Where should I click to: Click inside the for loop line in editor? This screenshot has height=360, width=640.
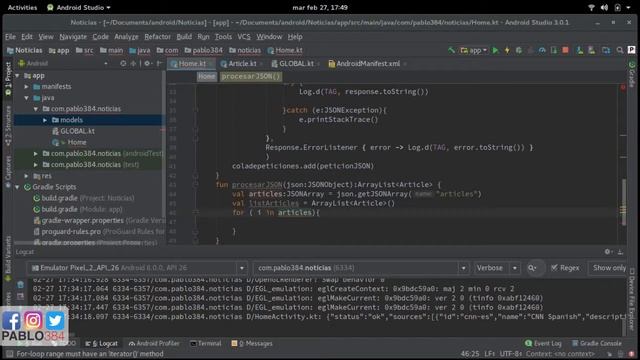coord(276,213)
